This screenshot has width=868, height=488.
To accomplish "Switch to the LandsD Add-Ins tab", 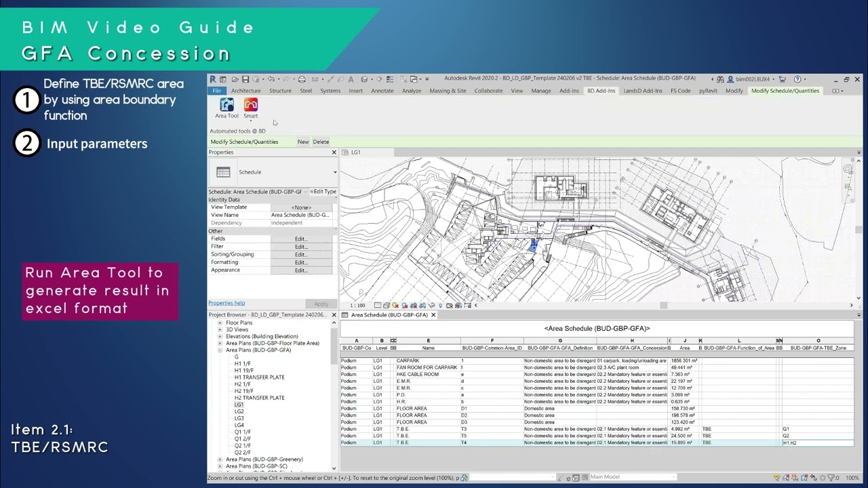I will (643, 91).
